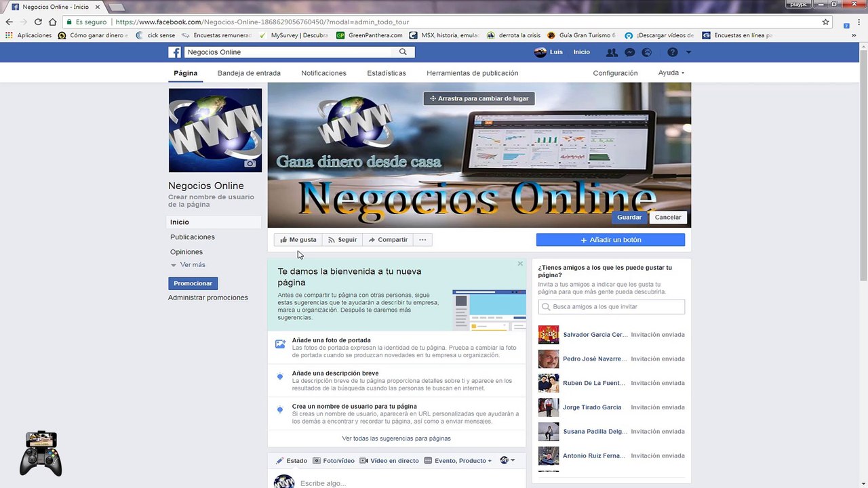Click the Facebook logo in the blue bar
The width and height of the screenshot is (868, 488).
tap(174, 52)
